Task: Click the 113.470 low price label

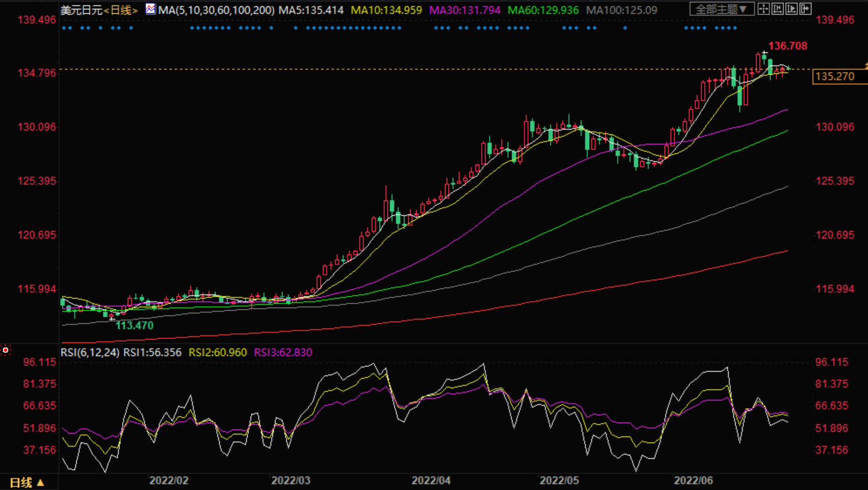Action: 135,325
